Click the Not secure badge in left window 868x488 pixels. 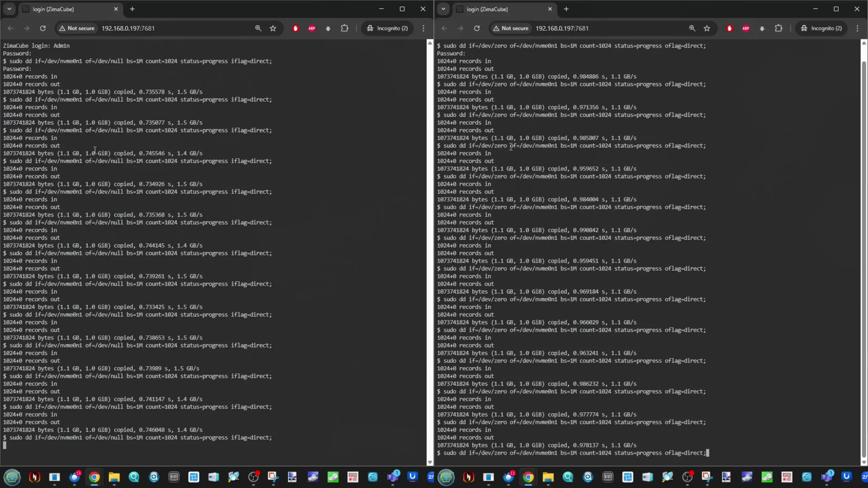pyautogui.click(x=77, y=28)
